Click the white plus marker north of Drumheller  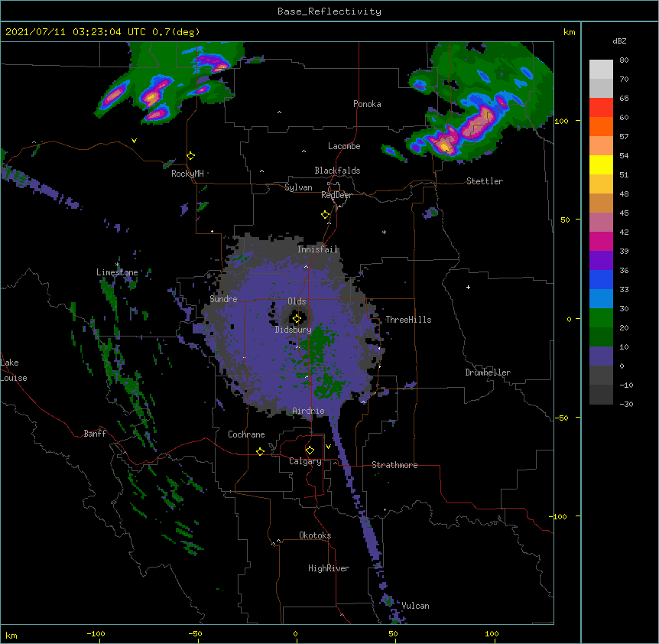[468, 287]
